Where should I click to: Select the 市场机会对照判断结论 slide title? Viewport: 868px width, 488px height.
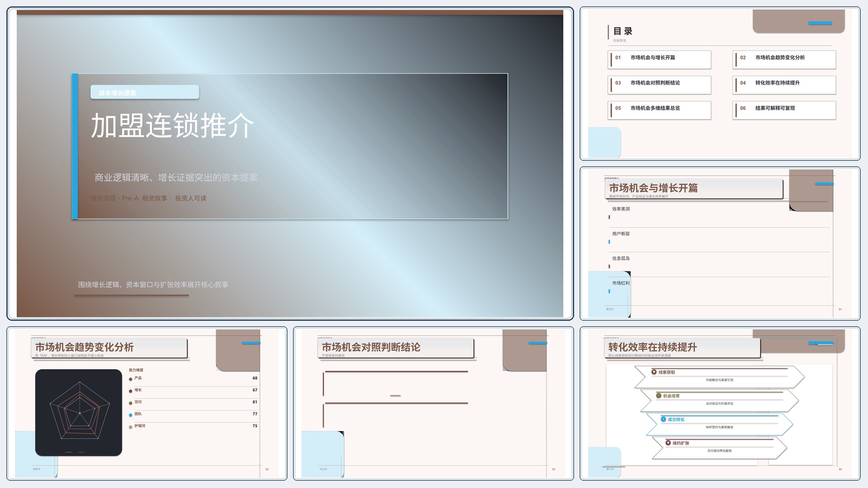[371, 347]
